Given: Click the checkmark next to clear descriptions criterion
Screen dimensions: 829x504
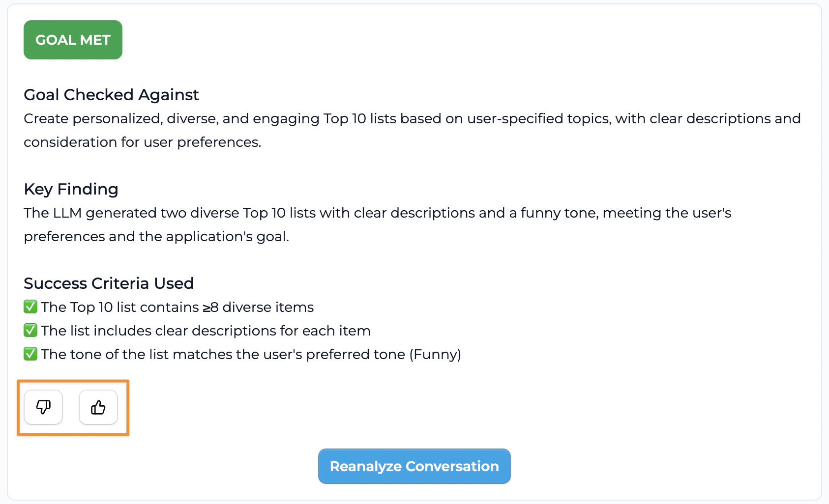Looking at the screenshot, I should coord(30,330).
